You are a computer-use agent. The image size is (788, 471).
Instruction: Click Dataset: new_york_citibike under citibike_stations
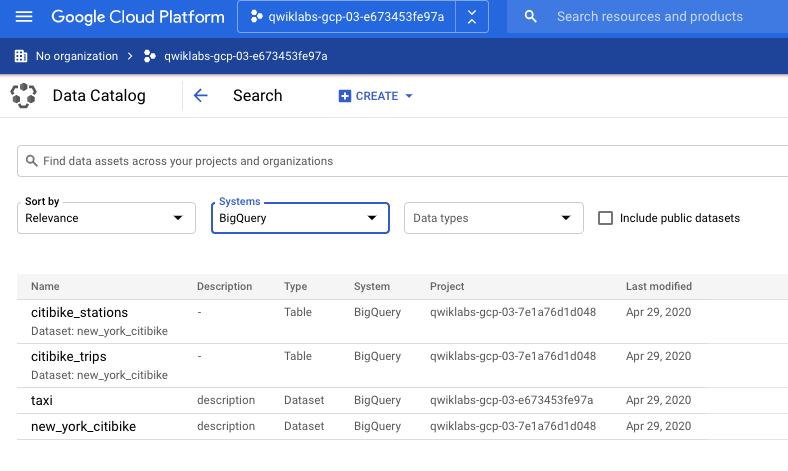[x=100, y=331]
